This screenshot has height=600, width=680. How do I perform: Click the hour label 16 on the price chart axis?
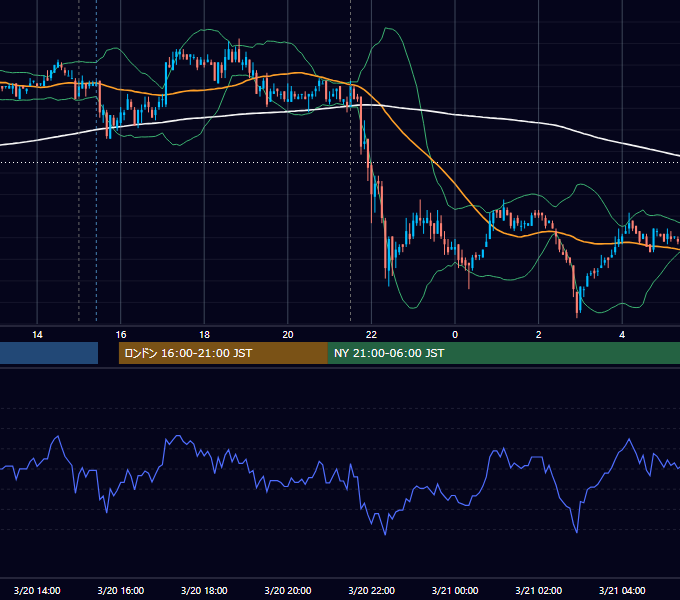pyautogui.click(x=121, y=335)
